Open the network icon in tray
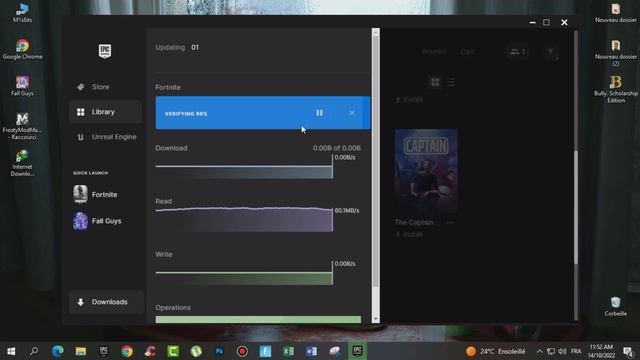This screenshot has height=360, width=640. coord(551,351)
